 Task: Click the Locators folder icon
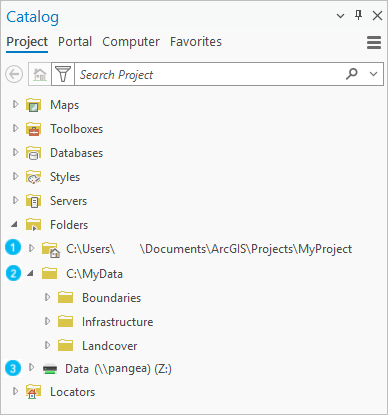pyautogui.click(x=33, y=392)
